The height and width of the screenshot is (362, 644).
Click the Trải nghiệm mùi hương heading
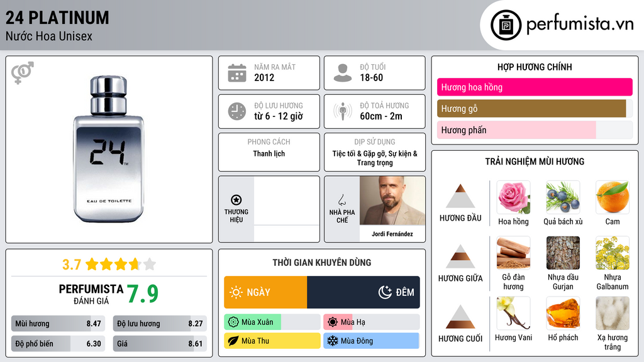[x=535, y=162]
